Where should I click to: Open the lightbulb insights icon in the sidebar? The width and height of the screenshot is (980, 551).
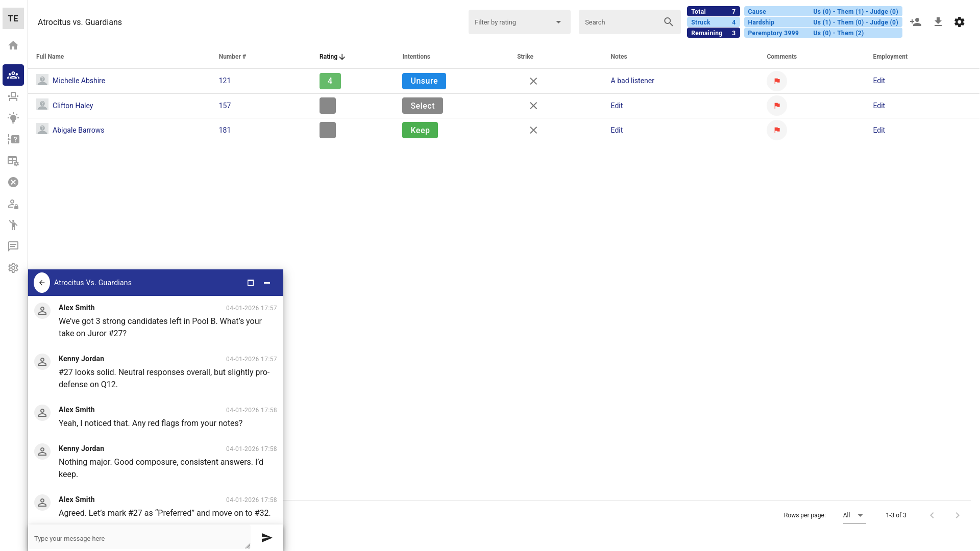[13, 118]
